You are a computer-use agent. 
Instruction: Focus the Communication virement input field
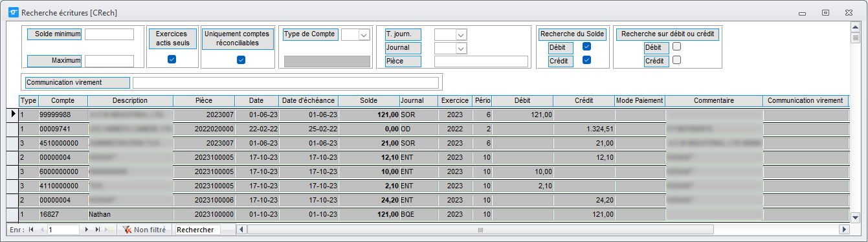tap(285, 83)
